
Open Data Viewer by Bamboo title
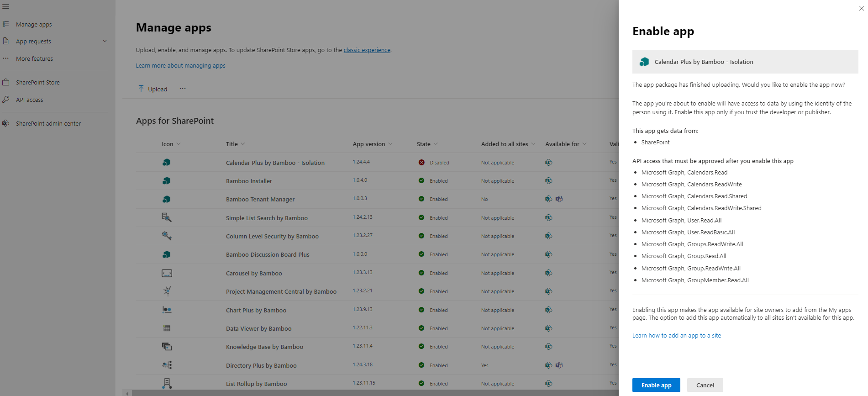point(258,328)
